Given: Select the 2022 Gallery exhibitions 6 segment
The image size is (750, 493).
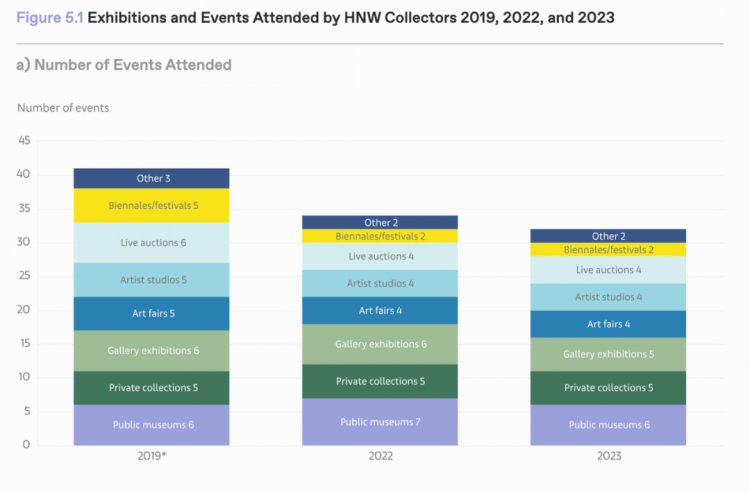Looking at the screenshot, I should pos(380,344).
